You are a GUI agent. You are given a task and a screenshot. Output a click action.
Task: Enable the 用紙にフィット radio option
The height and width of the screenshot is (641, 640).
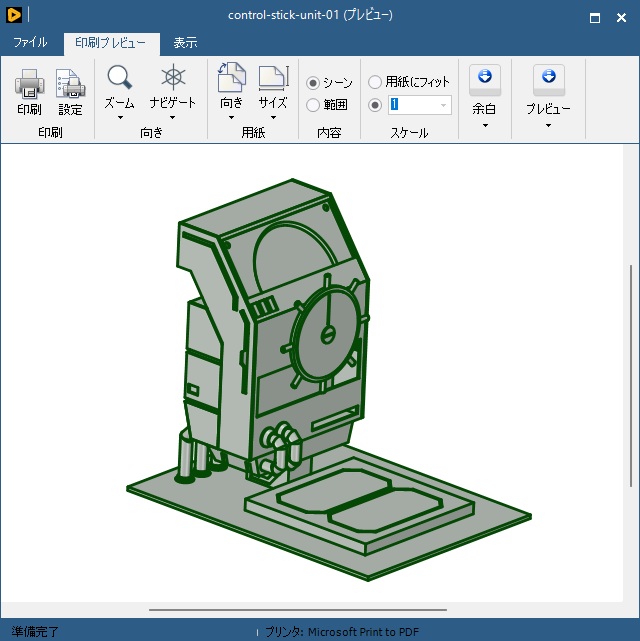coord(375,83)
